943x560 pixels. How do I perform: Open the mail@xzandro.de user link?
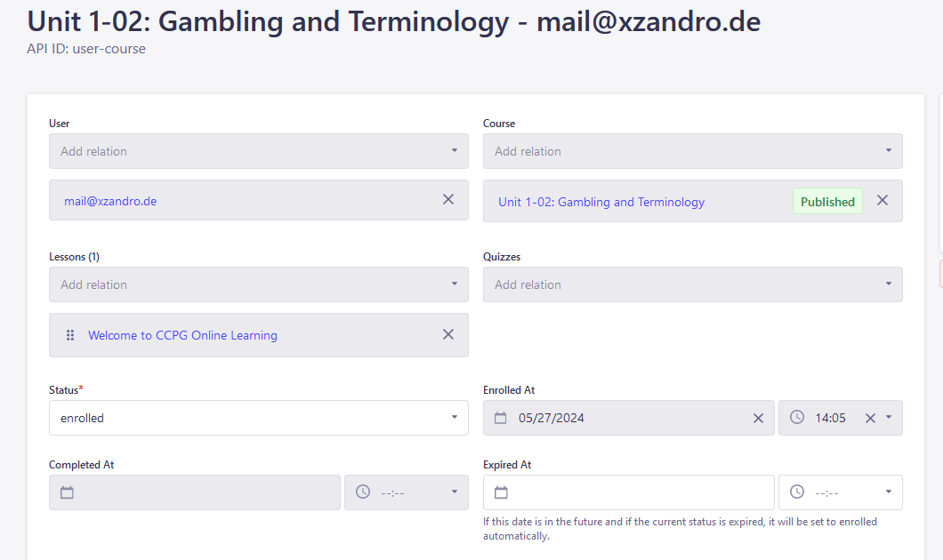[x=110, y=202]
